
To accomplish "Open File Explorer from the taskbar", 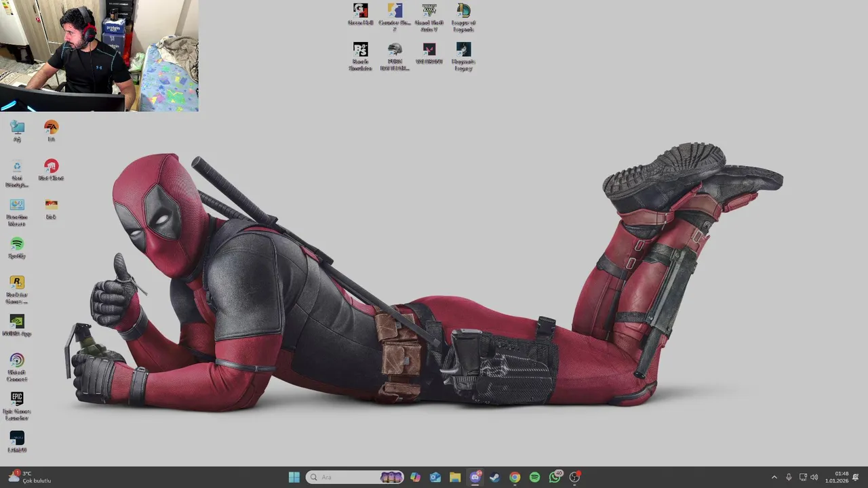I will [x=455, y=477].
